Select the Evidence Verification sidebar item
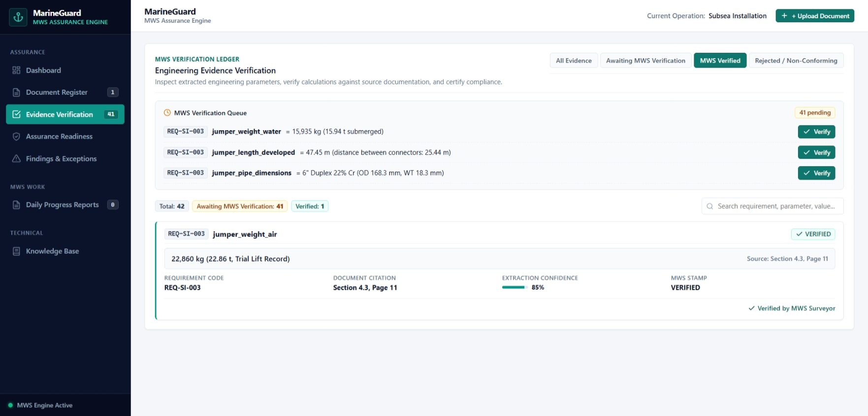868x416 pixels. click(x=65, y=114)
